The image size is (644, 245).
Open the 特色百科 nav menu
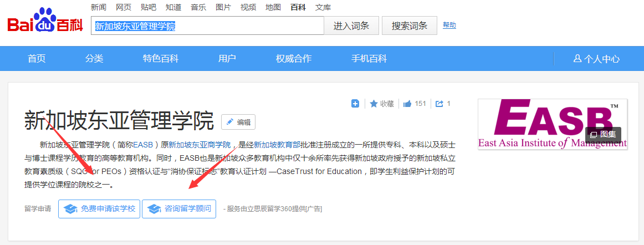161,58
